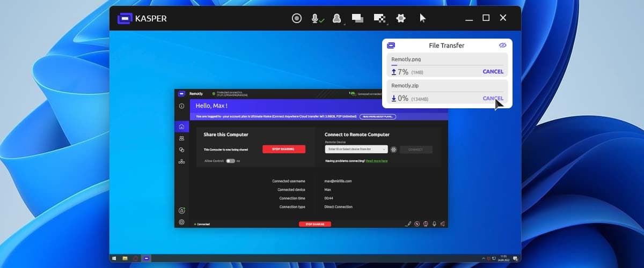Follow the Read more here link
Viewport: 644px width, 268px height.
(x=377, y=161)
